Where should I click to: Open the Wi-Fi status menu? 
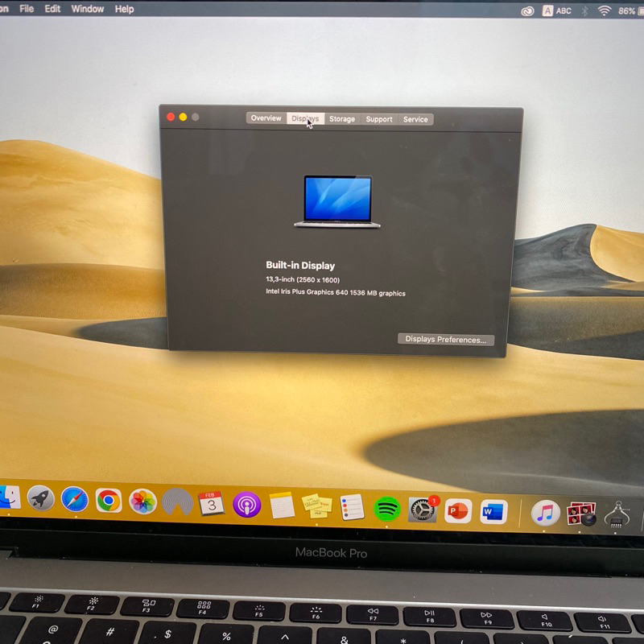click(x=604, y=11)
